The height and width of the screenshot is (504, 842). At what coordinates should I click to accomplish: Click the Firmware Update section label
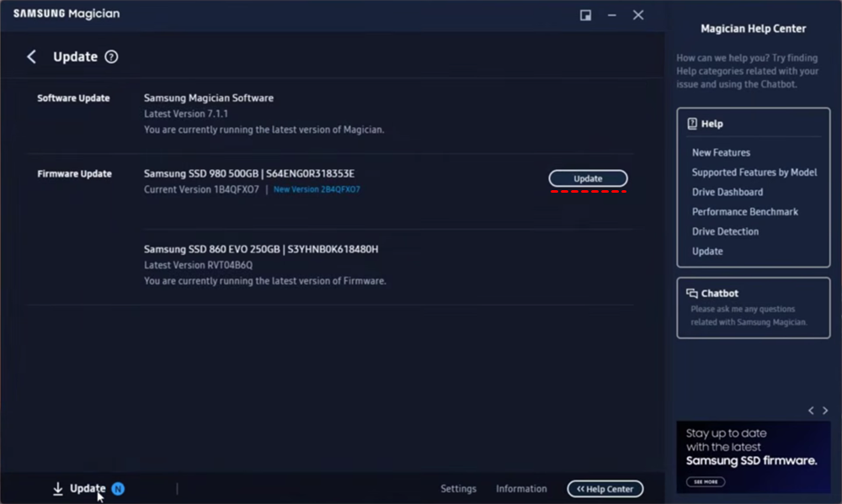point(75,174)
